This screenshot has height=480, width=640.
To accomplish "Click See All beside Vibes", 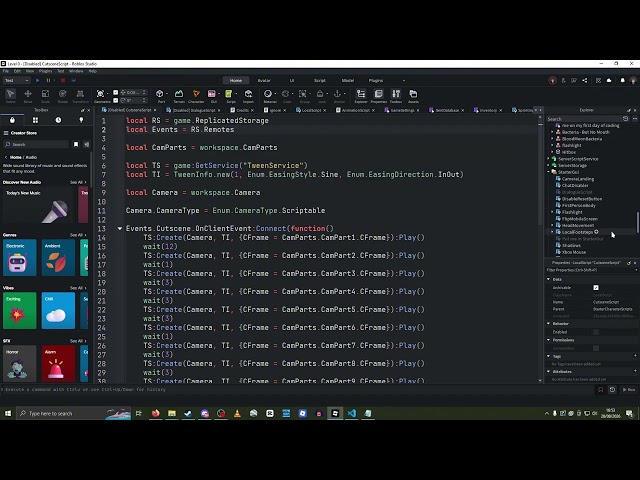I will [x=78, y=288].
